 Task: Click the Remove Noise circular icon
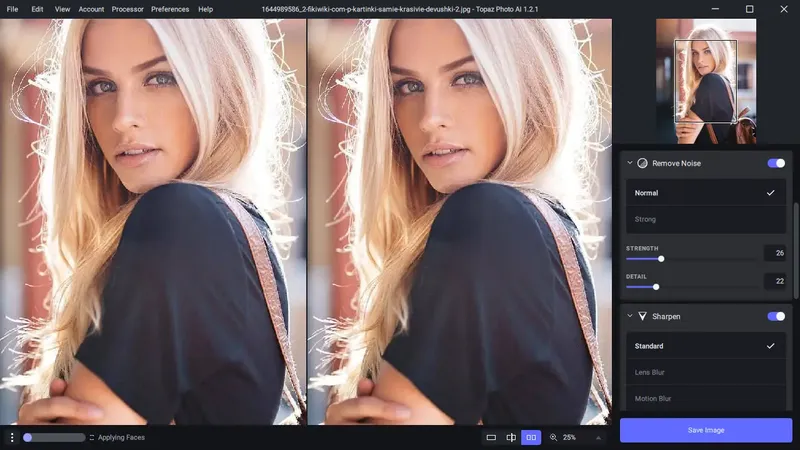[x=642, y=163]
